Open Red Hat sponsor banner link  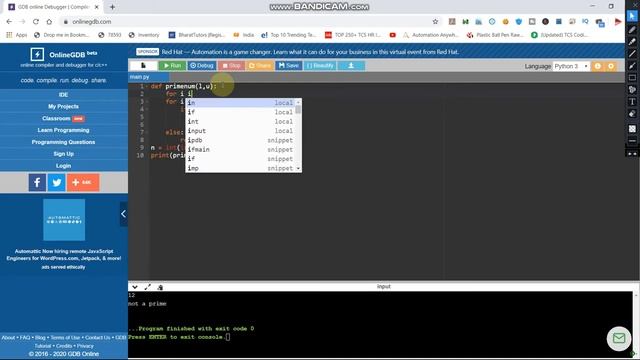coord(310,52)
